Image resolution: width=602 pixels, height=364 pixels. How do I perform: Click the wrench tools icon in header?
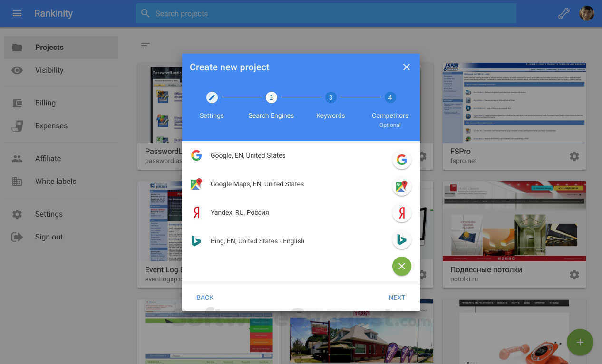[x=564, y=13]
